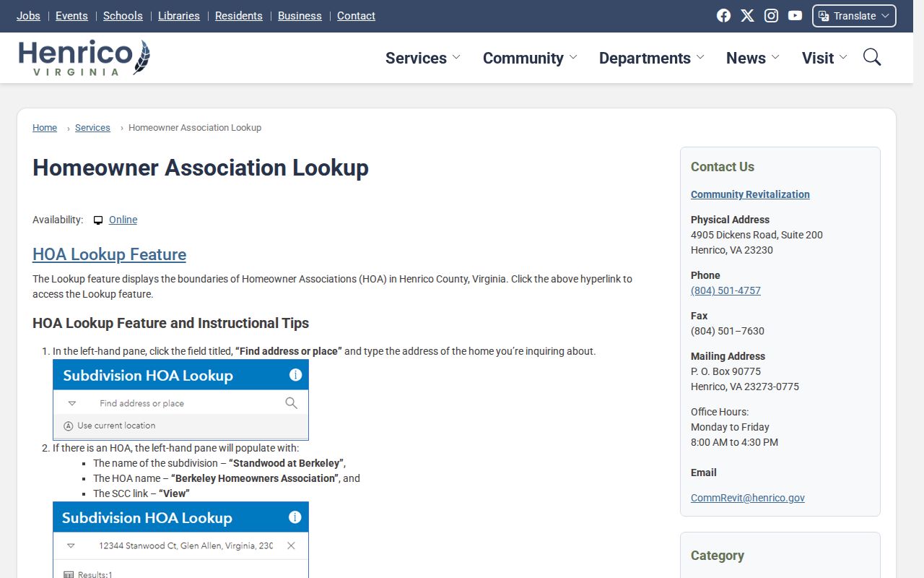This screenshot has height=578, width=924.
Task: Open the Jobs link in top bar
Action: tap(28, 16)
